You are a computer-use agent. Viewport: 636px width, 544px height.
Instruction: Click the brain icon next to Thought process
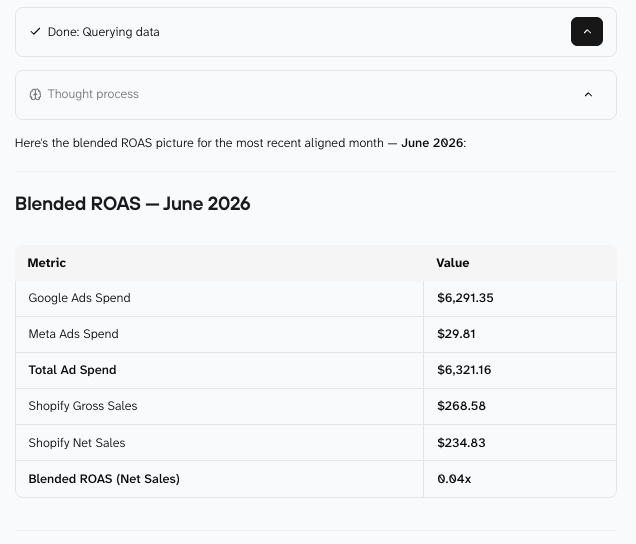tap(35, 95)
